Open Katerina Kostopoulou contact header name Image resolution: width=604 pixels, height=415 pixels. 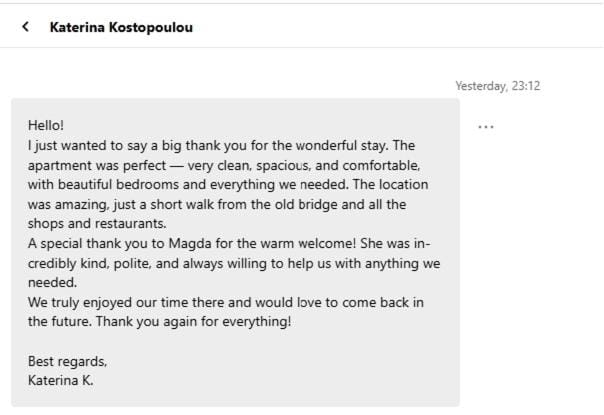coord(121,27)
